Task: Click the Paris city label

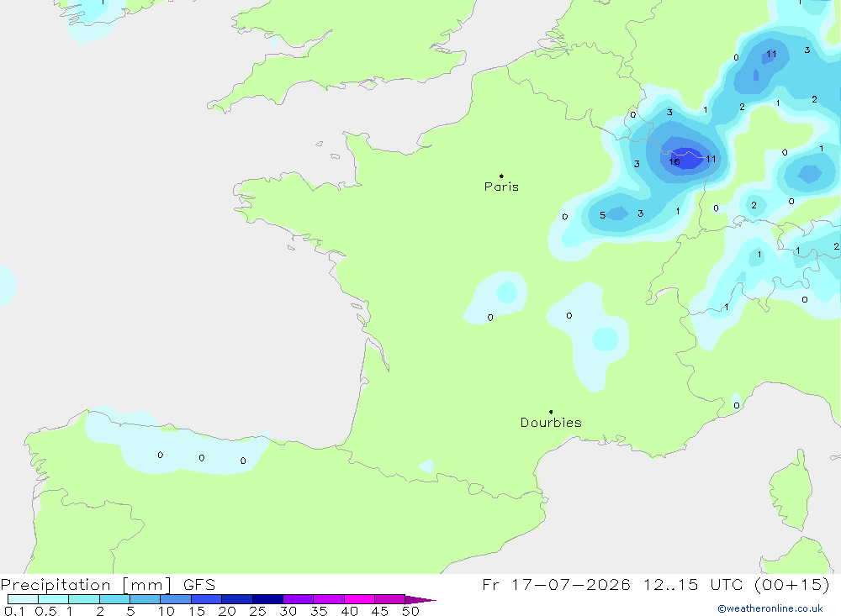Action: pos(501,187)
